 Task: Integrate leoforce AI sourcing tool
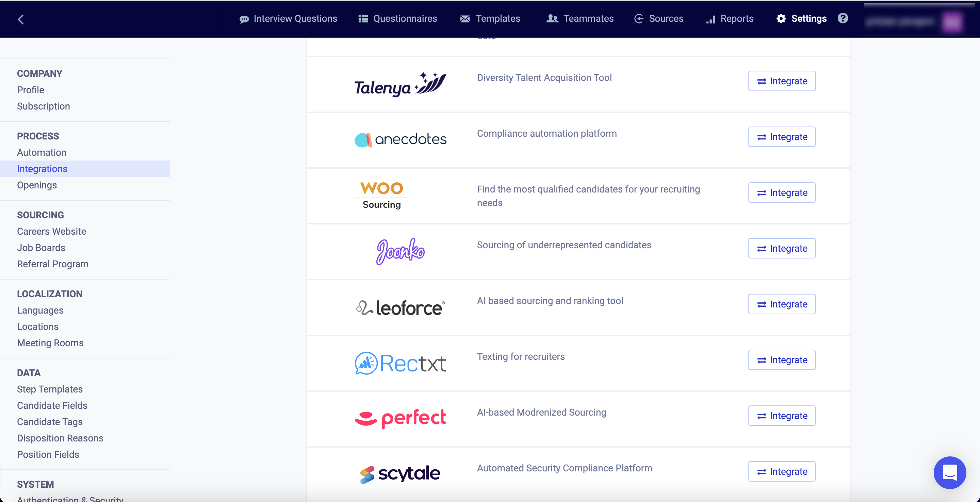(x=781, y=304)
